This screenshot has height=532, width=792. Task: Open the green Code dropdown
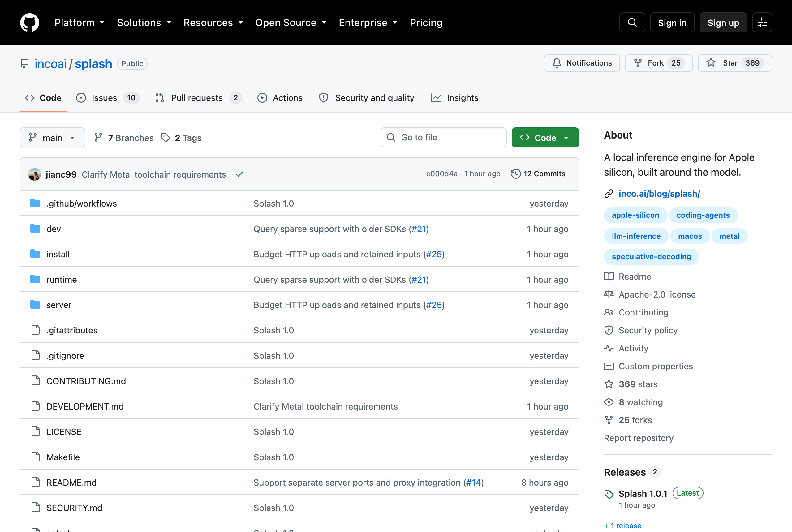coord(545,137)
